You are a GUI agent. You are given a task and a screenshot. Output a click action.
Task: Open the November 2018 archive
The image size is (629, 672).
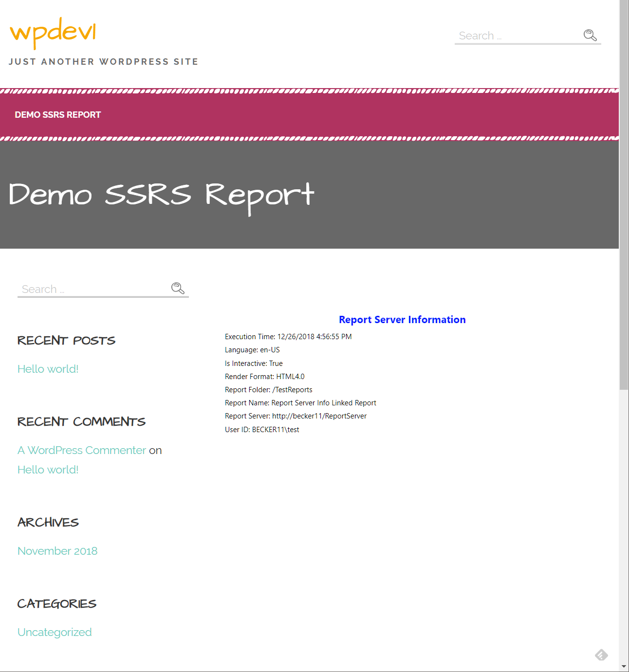tap(57, 551)
